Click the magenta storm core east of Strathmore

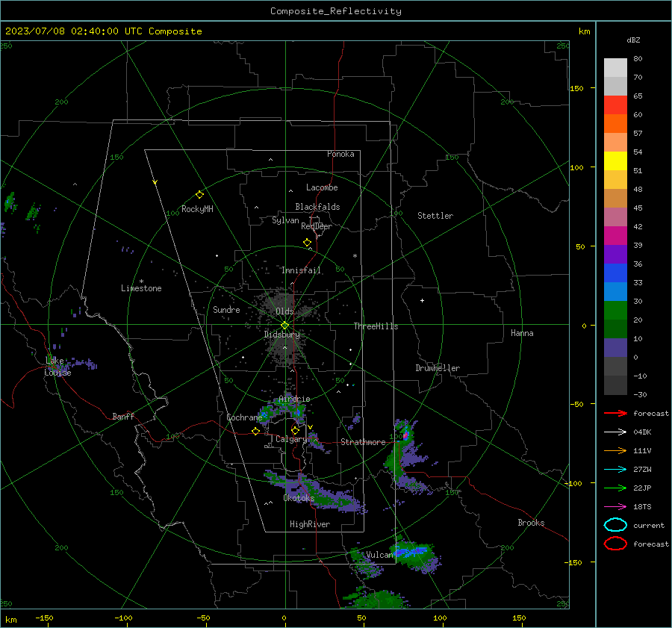coord(405,436)
